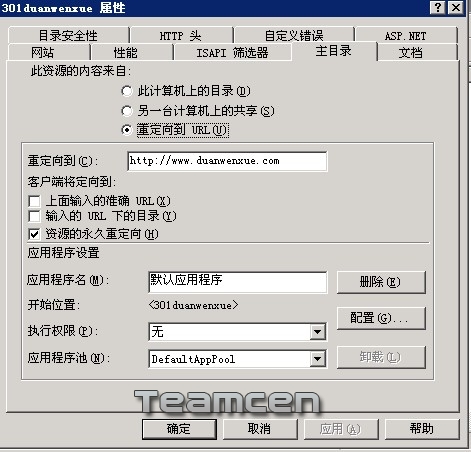Close the 301duanwenxue properties dialog
The width and height of the screenshot is (471, 452).
pyautogui.click(x=456, y=7)
